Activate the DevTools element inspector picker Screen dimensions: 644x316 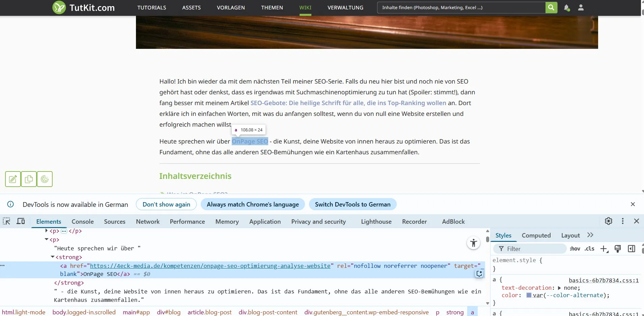6,221
